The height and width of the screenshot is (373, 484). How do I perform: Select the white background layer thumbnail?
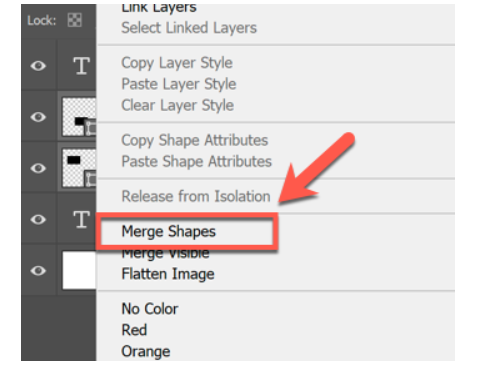tap(79, 270)
